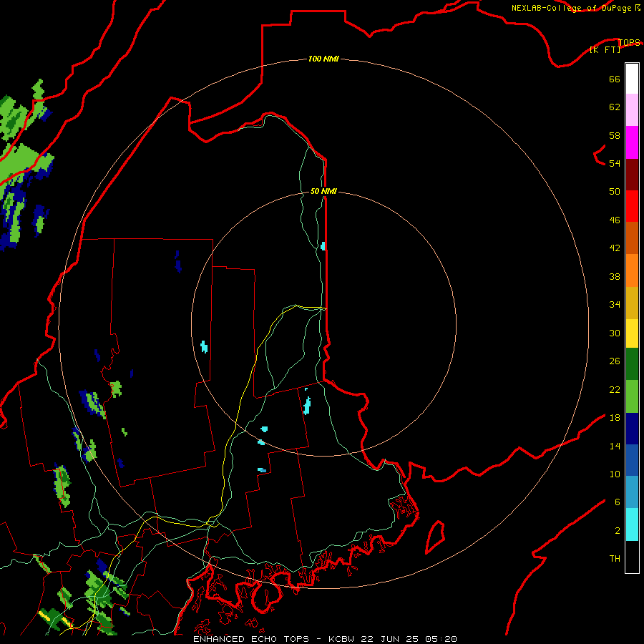
Task: Click the island outline off the southeast coast
Action: pos(435,537)
